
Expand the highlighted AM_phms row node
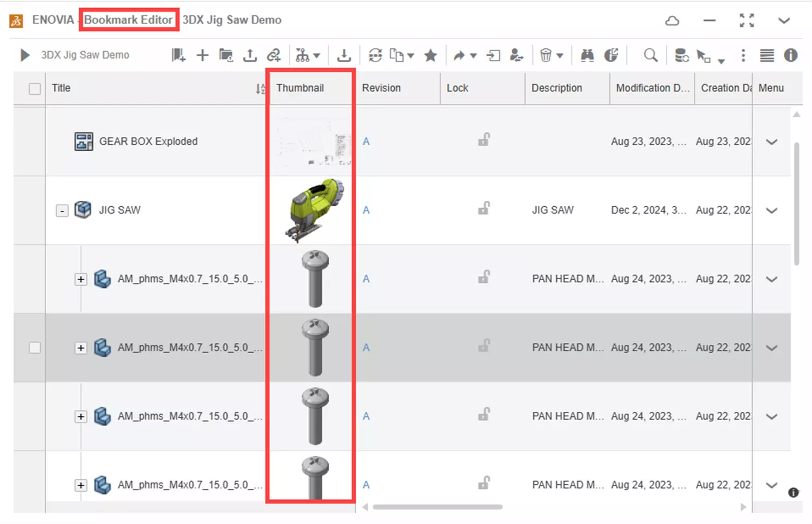[x=80, y=348]
